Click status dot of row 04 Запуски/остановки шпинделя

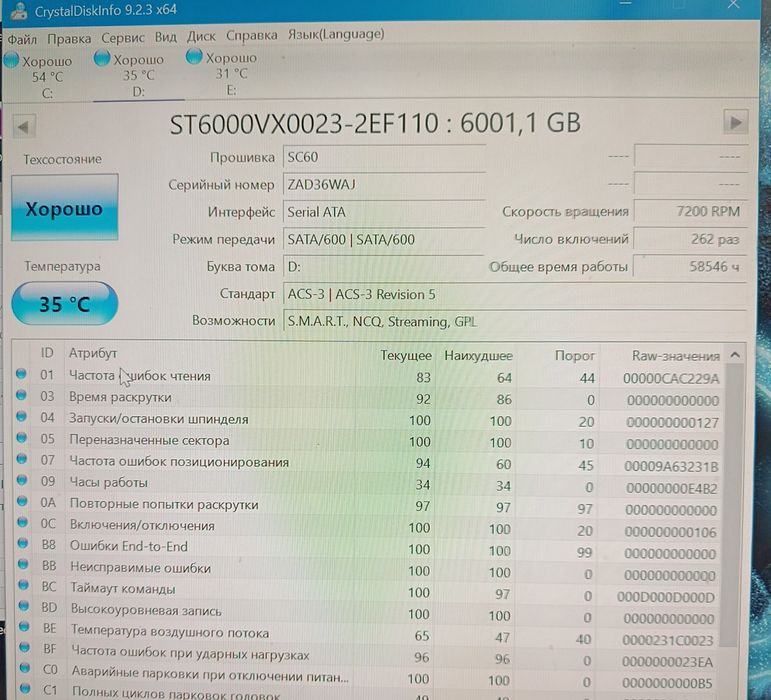(22, 416)
